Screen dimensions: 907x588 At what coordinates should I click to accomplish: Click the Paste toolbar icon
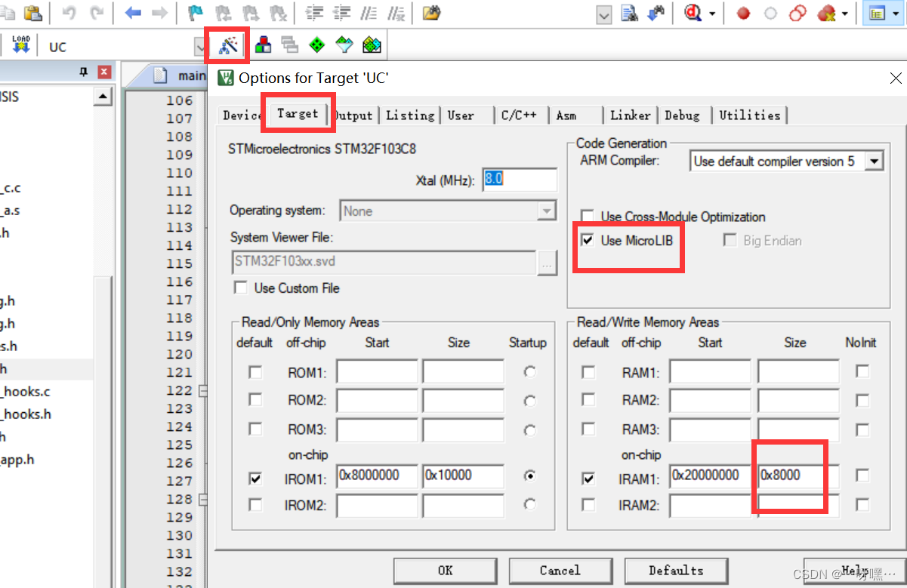coord(33,13)
